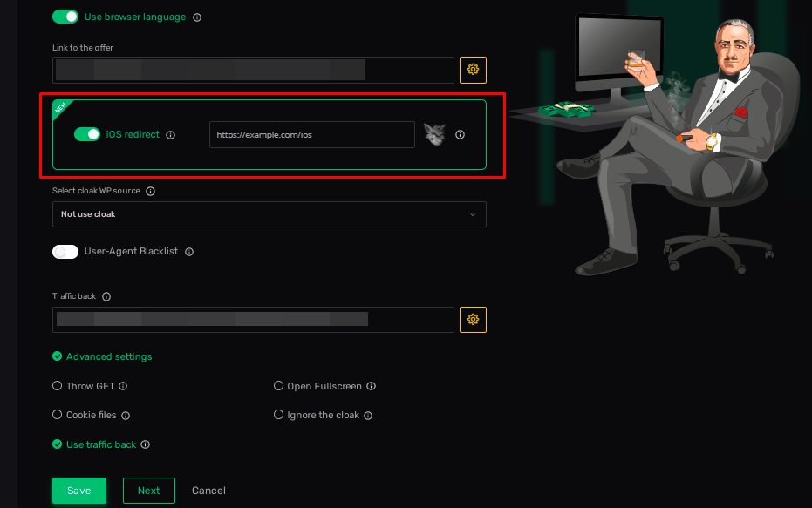Click gear icon beside Traffic back field
The height and width of the screenshot is (508, 812).
[x=473, y=320]
